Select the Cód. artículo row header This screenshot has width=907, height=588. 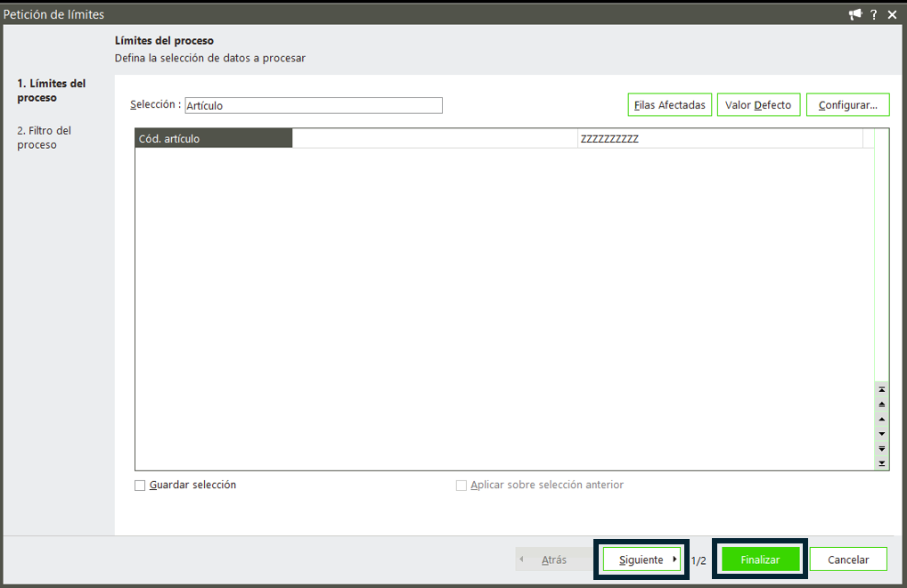tap(214, 138)
